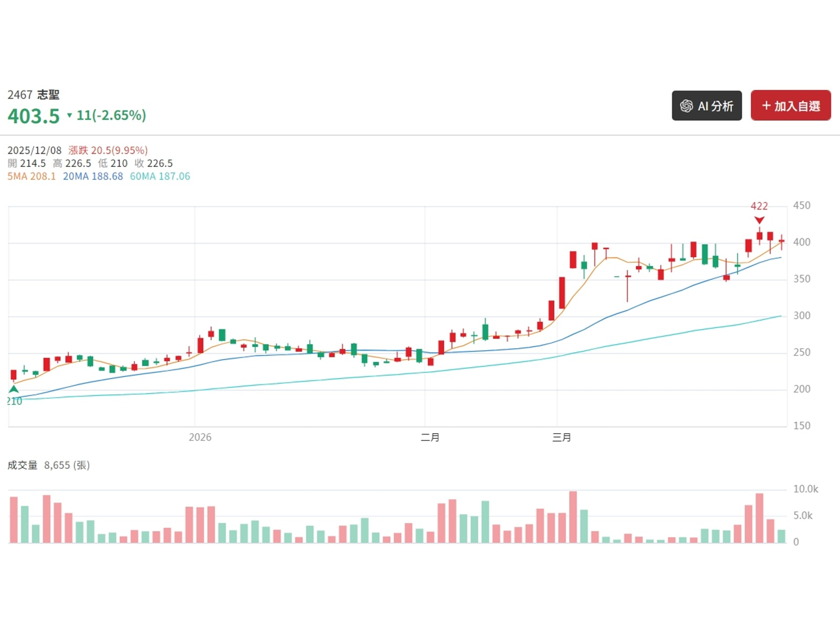The width and height of the screenshot is (840, 630).
Task: Click the 2025/12/08 date text
Action: coord(35,151)
